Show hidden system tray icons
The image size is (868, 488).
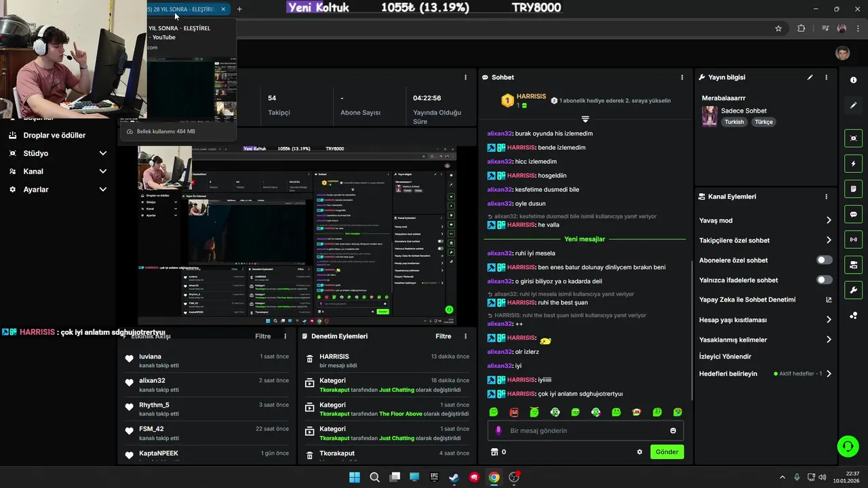(x=782, y=477)
